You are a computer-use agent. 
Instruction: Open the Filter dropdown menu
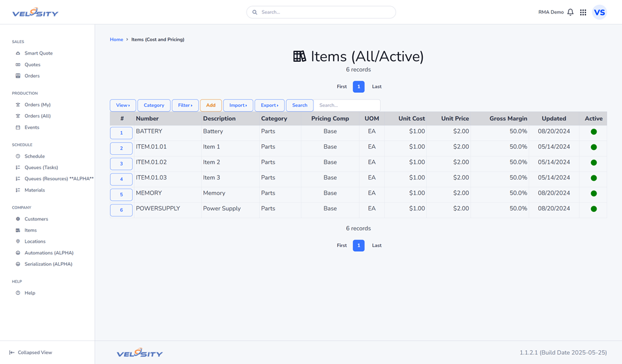(x=185, y=106)
